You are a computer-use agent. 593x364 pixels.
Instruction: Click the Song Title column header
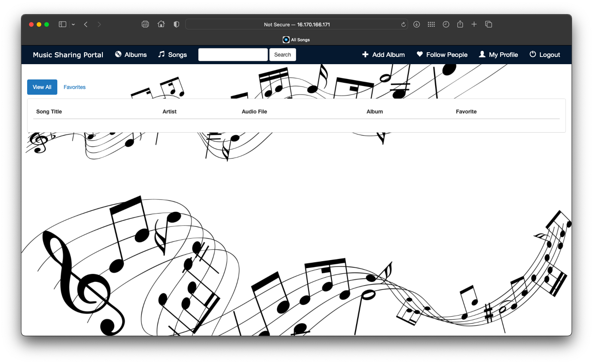pyautogui.click(x=49, y=112)
